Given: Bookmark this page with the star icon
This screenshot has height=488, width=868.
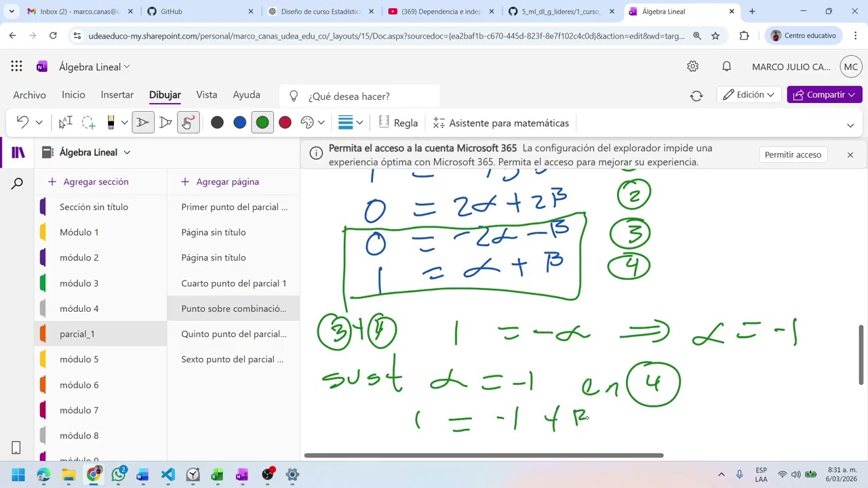Looking at the screenshot, I should click(x=715, y=36).
